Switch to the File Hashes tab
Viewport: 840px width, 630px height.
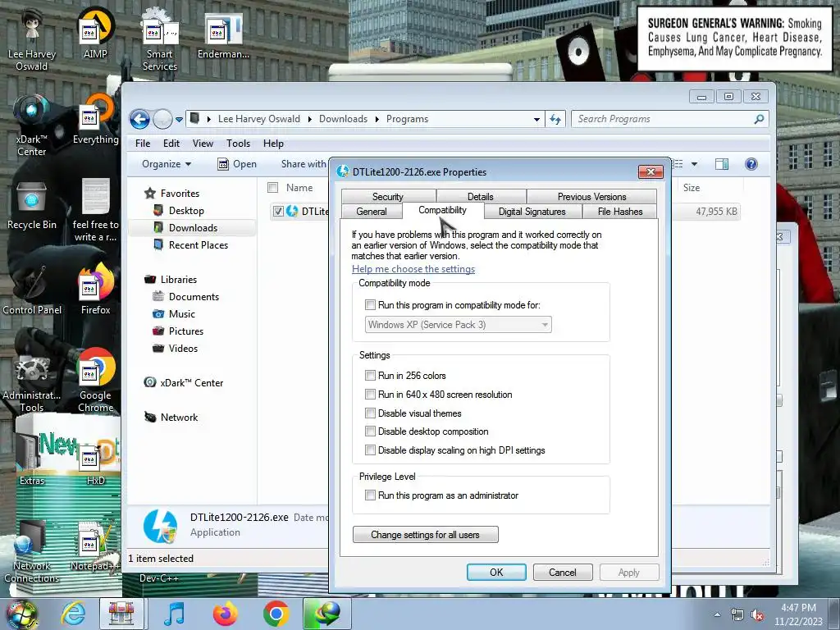(x=620, y=212)
